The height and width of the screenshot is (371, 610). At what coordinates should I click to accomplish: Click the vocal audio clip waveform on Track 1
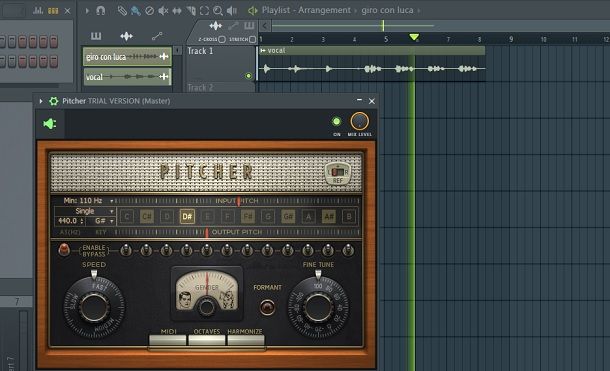tap(372, 69)
